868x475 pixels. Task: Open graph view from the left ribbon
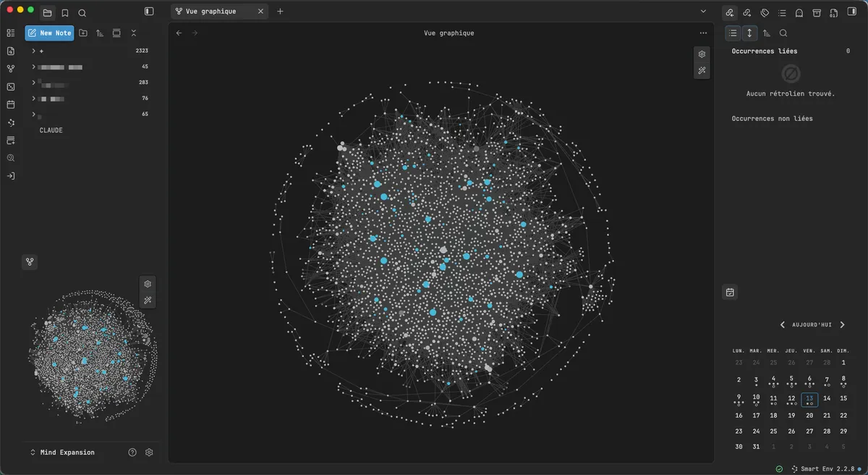click(11, 69)
